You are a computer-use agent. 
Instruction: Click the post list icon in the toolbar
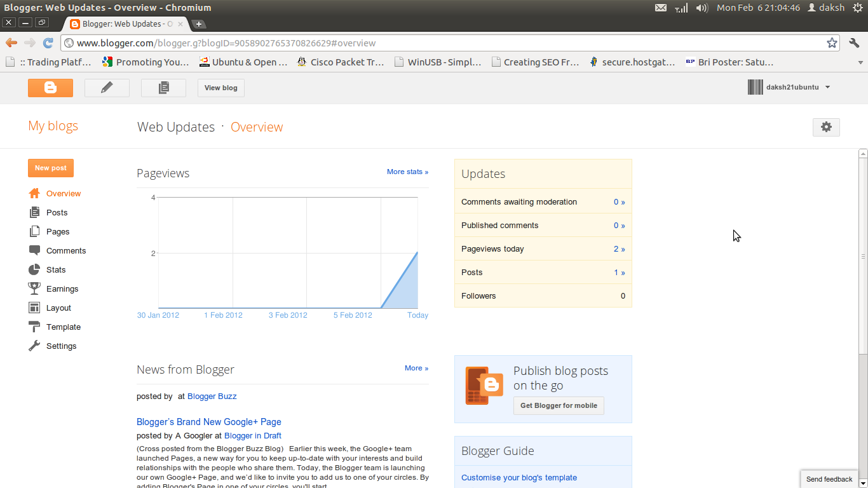coord(163,88)
